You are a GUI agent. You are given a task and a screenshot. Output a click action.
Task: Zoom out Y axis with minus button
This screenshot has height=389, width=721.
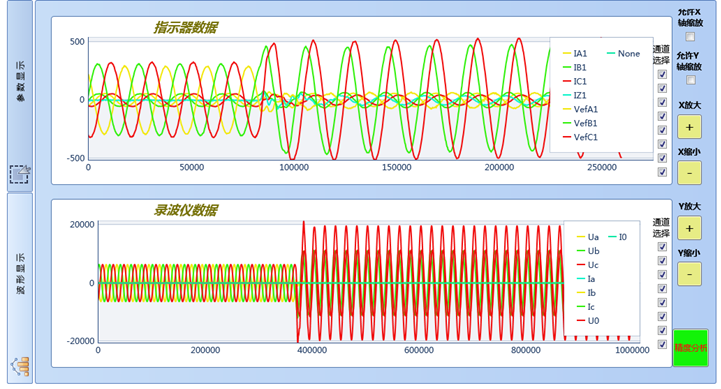tap(689, 274)
